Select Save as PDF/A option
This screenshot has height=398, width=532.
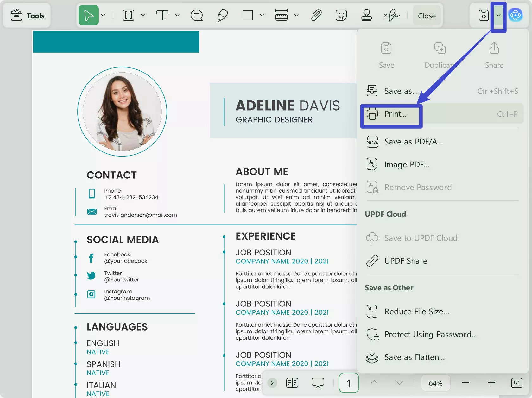click(x=413, y=142)
